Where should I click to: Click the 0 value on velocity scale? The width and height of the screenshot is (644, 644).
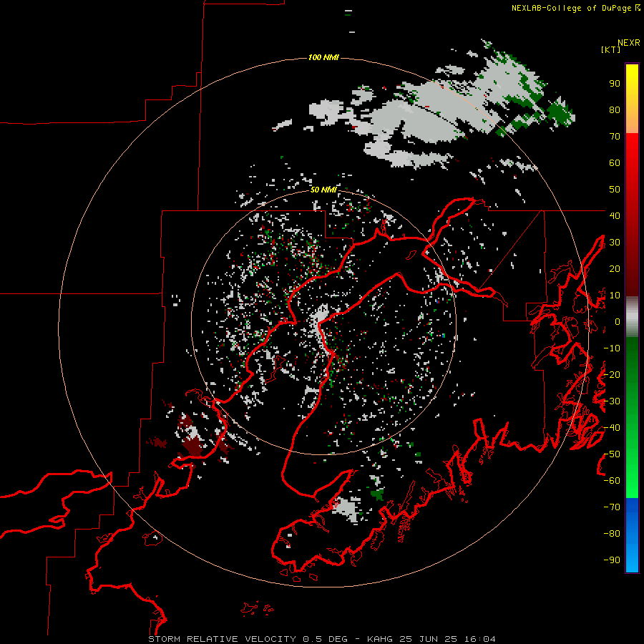[x=618, y=321]
